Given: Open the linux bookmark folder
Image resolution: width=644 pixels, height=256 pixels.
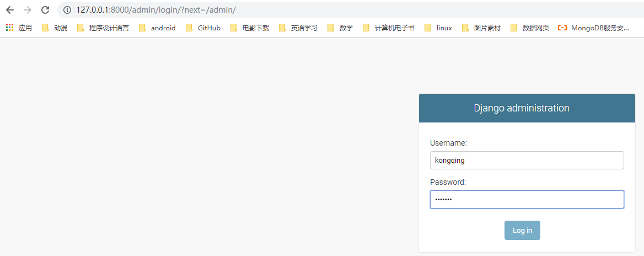Looking at the screenshot, I should [x=438, y=28].
